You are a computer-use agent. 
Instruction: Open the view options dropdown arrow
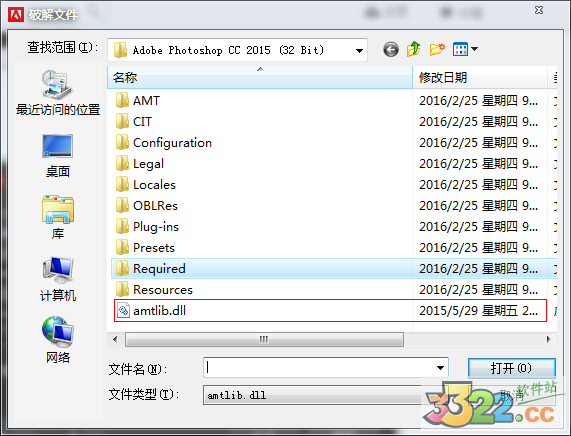point(474,49)
